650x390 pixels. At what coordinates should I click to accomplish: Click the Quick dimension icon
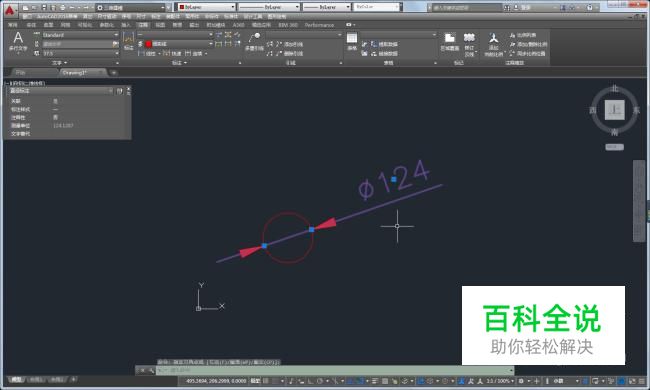pos(166,53)
